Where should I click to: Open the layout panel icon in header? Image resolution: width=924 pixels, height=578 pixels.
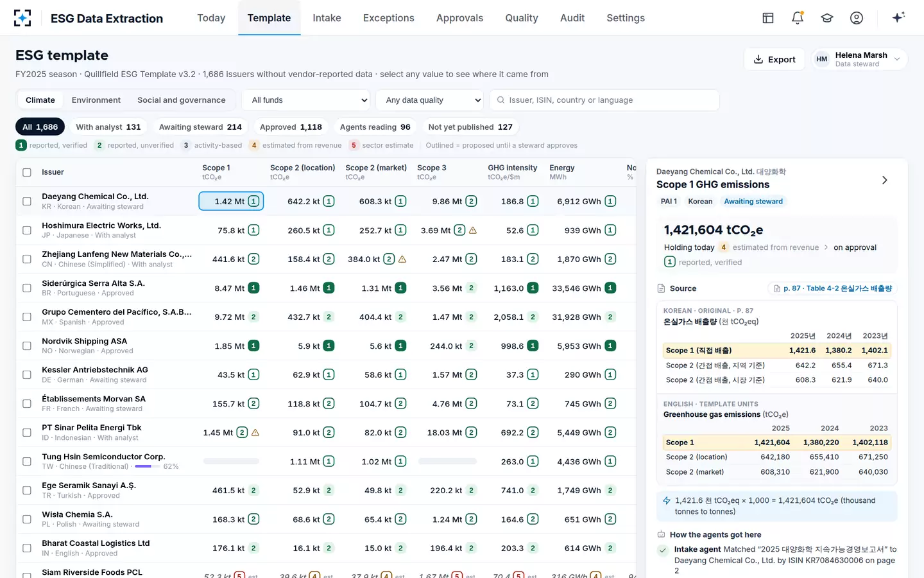768,18
